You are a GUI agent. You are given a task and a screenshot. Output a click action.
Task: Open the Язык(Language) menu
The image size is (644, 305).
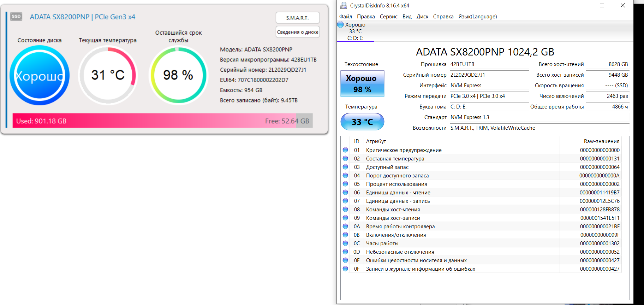(x=478, y=17)
